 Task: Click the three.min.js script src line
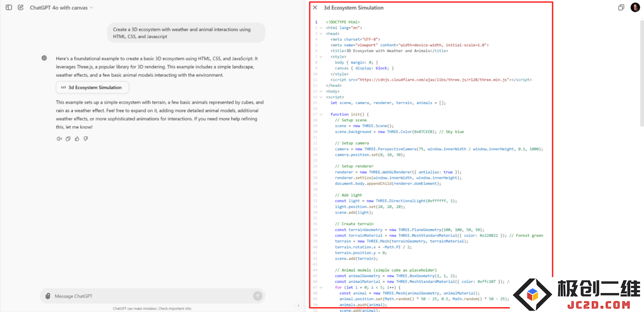pyautogui.click(x=431, y=79)
